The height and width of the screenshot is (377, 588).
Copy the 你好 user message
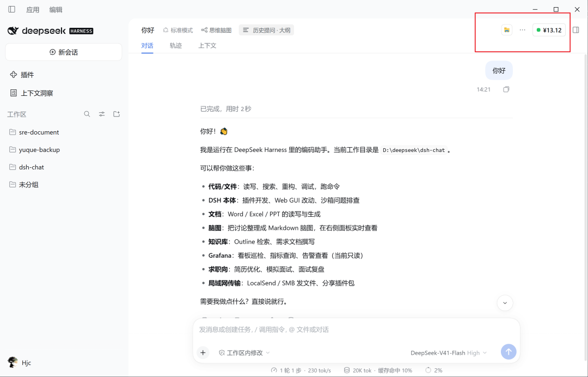coord(506,89)
